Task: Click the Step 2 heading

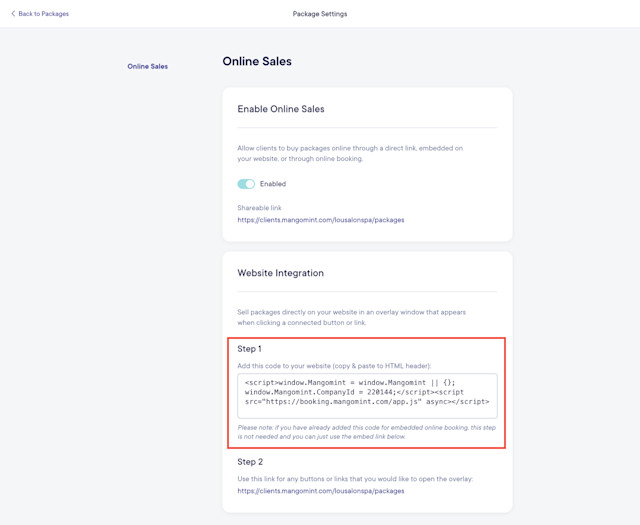Action: [250, 462]
